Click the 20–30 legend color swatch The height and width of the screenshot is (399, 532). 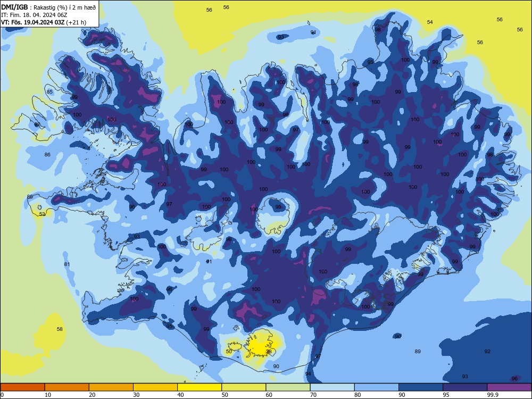point(111,387)
